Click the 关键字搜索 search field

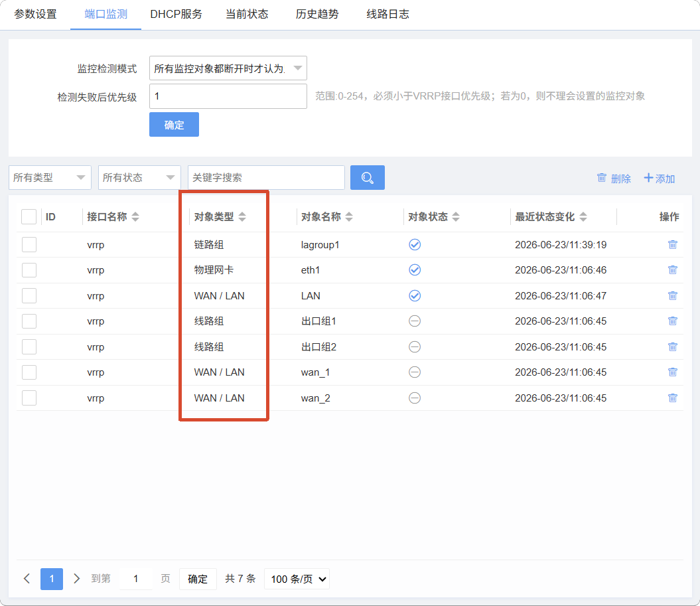pos(266,178)
